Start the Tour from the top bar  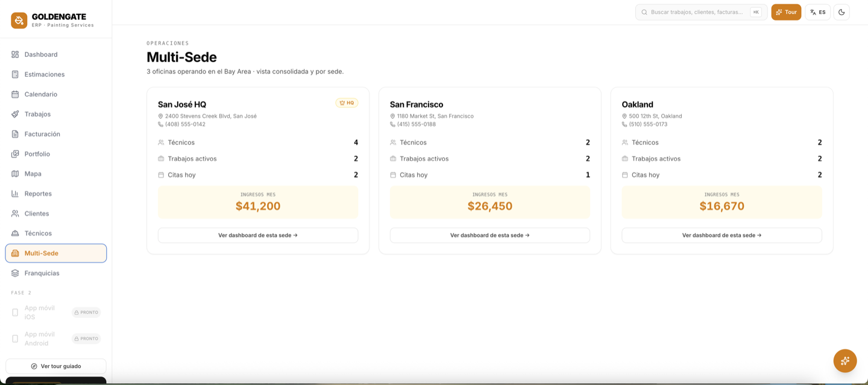[x=786, y=12]
